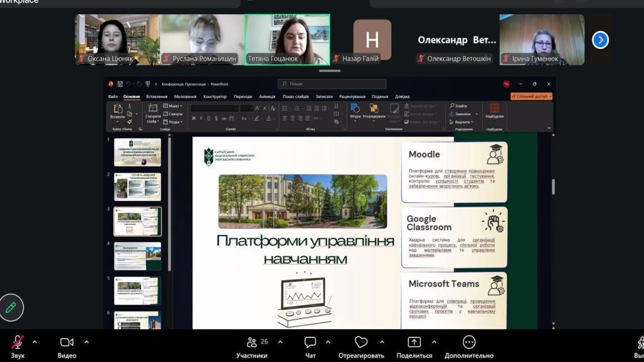
Task: Open the More options ellipsis
Action: pyautogui.click(x=469, y=342)
